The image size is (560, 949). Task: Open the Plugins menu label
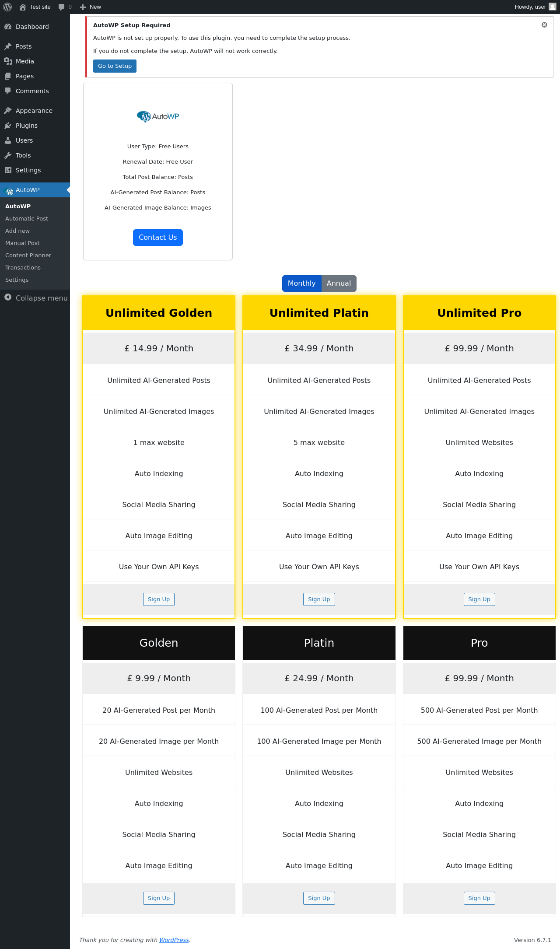pyautogui.click(x=27, y=126)
